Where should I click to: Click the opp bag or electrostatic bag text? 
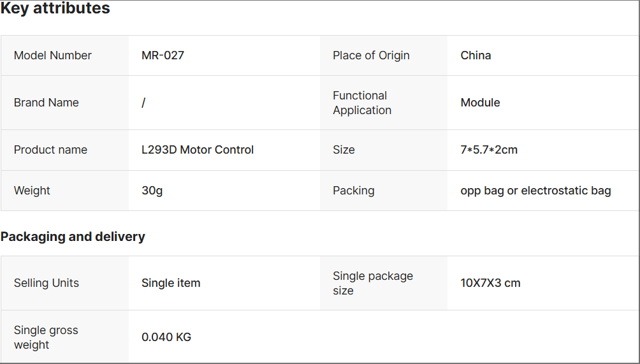pyautogui.click(x=535, y=191)
